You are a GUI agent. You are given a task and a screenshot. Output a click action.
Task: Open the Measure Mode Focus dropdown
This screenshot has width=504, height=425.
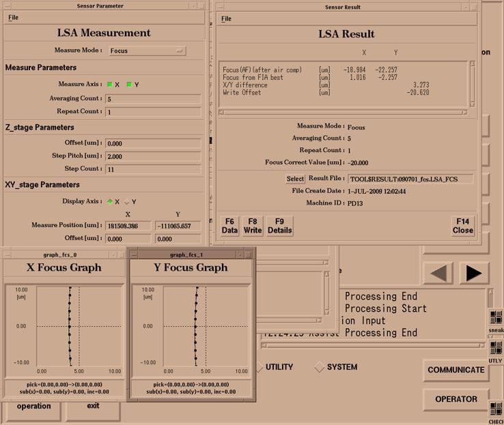pyautogui.click(x=148, y=50)
